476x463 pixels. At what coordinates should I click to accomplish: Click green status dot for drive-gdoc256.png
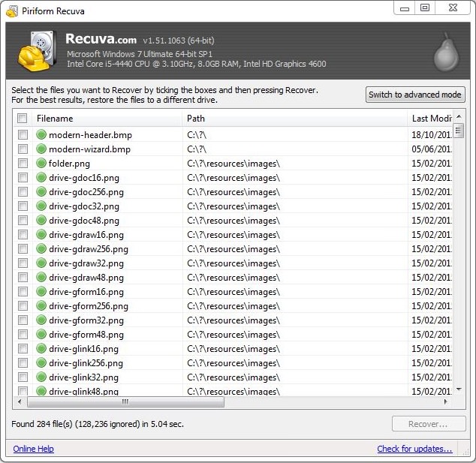click(41, 191)
